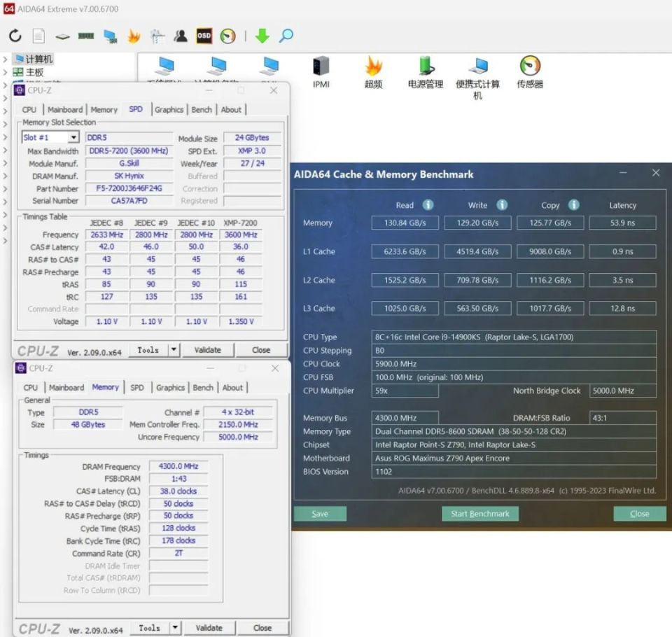
Task: Open Bench tab in lower CPU-Z window
Action: point(203,388)
